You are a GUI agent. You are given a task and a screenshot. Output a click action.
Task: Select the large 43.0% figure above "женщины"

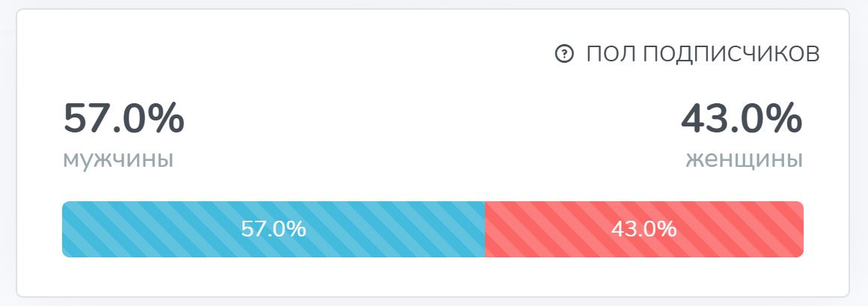click(x=741, y=118)
